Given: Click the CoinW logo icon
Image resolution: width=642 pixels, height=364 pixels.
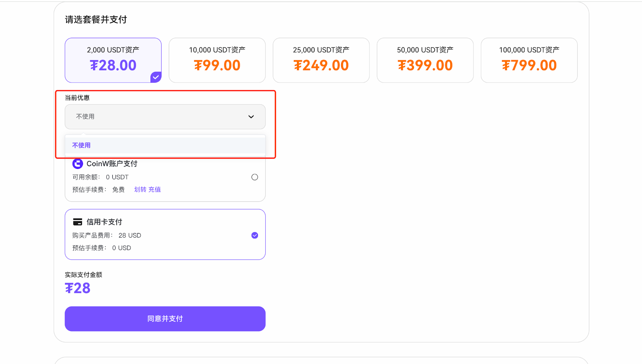Looking at the screenshot, I should 77,164.
